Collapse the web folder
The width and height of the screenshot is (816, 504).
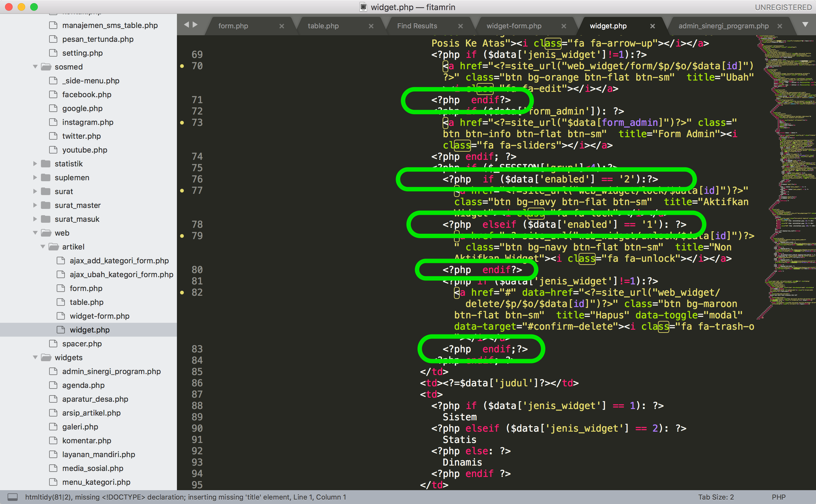35,233
